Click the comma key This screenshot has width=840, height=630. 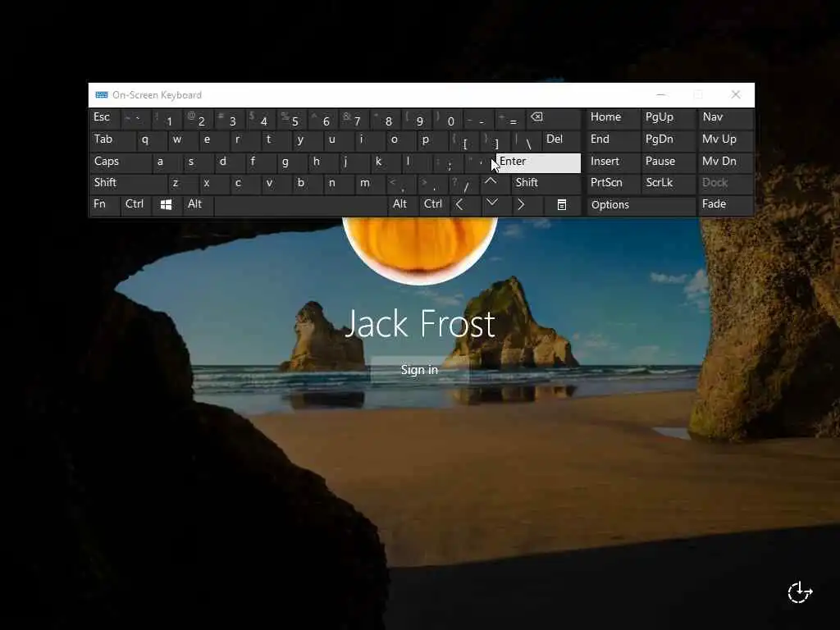(400, 184)
